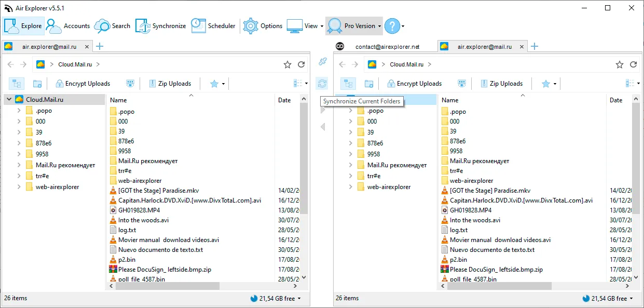This screenshot has height=308, width=644.
Task: Expand web-airexplorer folder in left tree
Action: click(x=19, y=187)
